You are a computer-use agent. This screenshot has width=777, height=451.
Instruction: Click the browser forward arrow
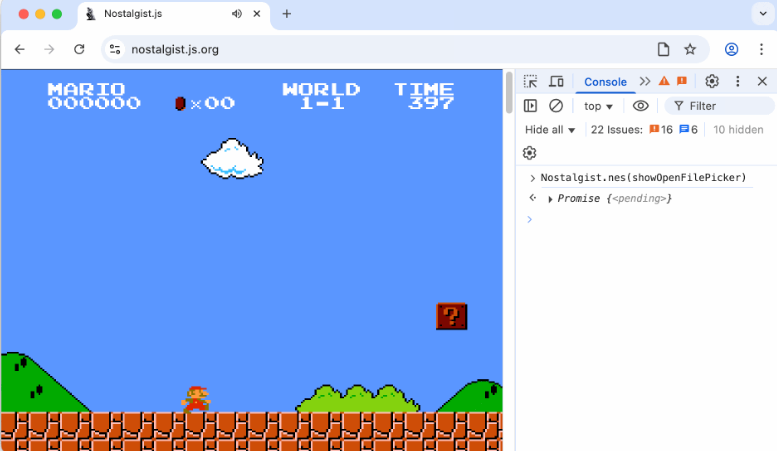(49, 49)
